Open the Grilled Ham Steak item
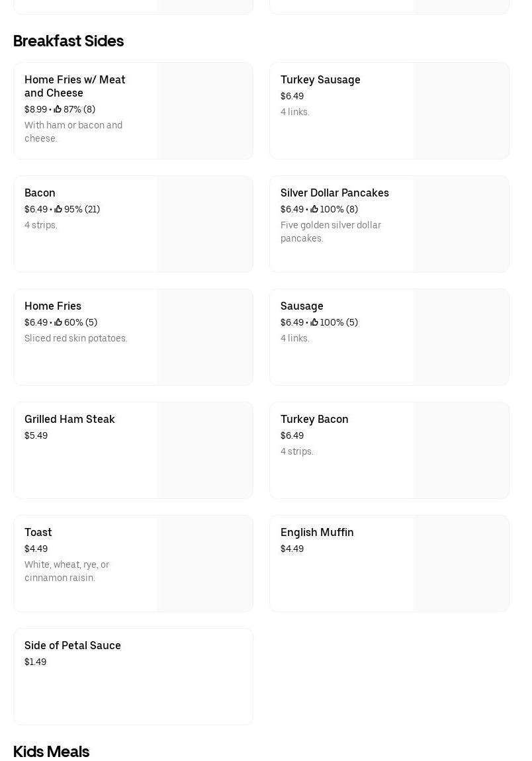Viewport: 532px width, 761px height. click(69, 419)
